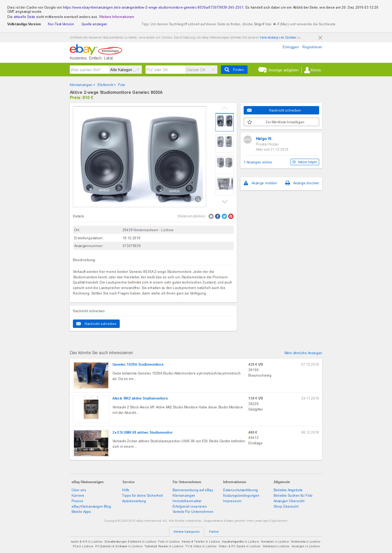Open Tipps für deine Sicherheit link

[x=142, y=495]
